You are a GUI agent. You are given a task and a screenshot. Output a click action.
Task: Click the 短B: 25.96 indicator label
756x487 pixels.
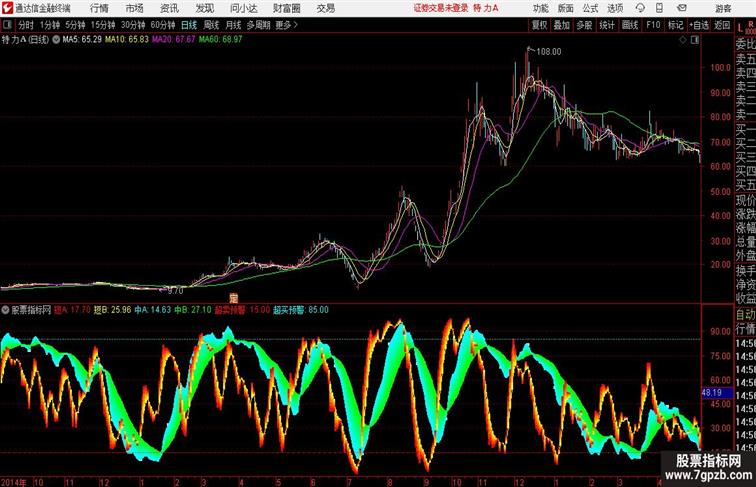click(x=112, y=310)
